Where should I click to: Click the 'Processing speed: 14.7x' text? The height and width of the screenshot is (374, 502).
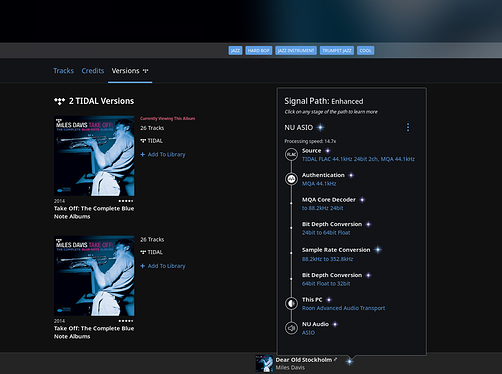pos(310,141)
